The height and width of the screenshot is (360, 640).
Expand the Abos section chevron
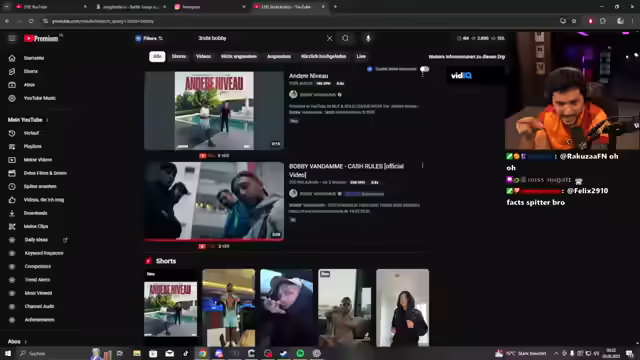25,342
